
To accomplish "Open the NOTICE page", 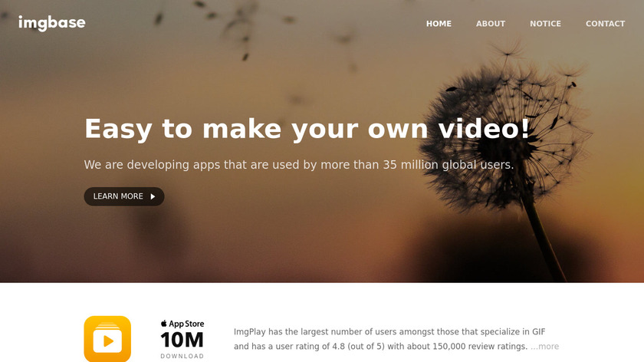I will [x=545, y=24].
